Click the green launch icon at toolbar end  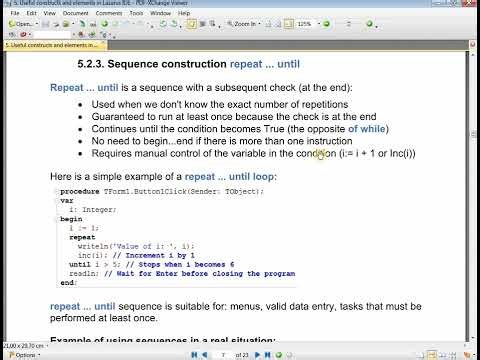tap(369, 24)
